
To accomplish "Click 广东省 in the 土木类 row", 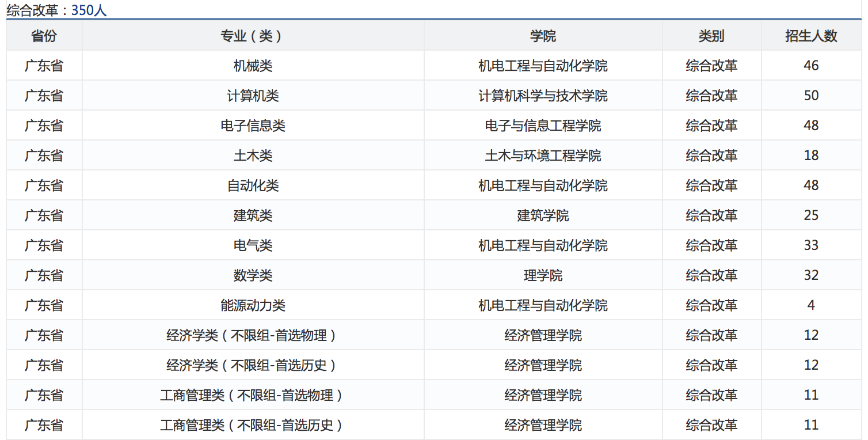I will 44,155.
